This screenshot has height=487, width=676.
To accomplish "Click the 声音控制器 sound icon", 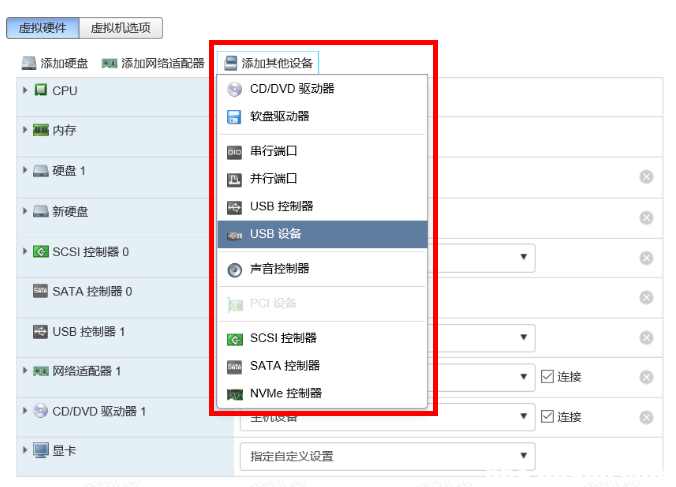I will pos(235,269).
